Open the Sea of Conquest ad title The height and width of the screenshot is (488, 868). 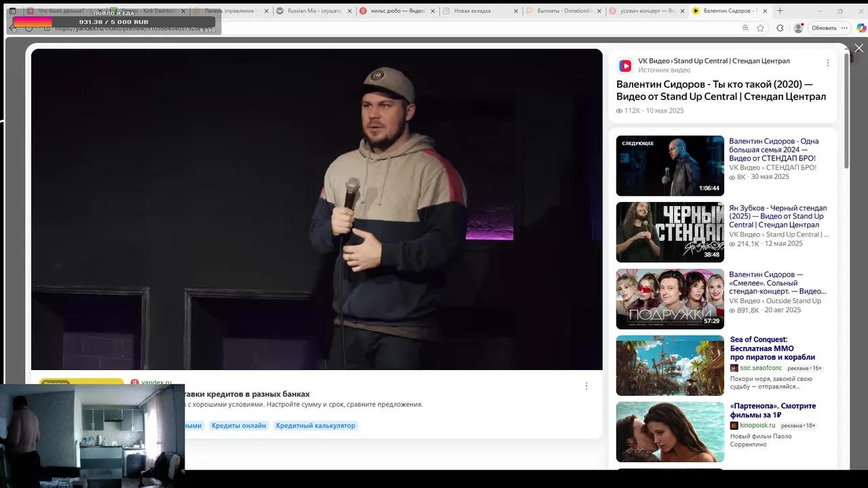(x=772, y=348)
